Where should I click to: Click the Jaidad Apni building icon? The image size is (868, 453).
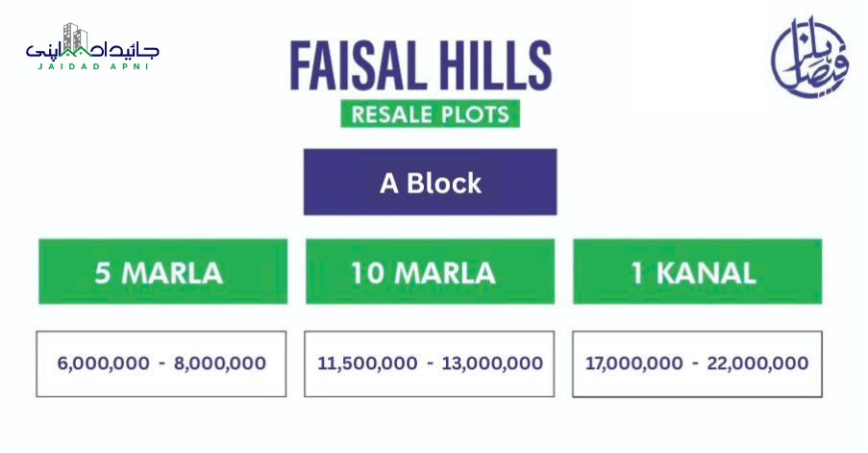coord(77,37)
